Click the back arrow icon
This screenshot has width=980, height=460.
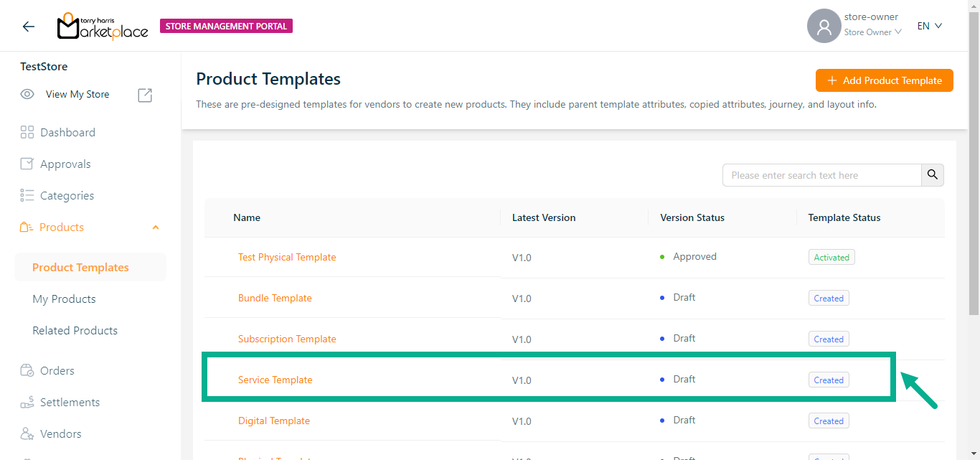tap(29, 27)
